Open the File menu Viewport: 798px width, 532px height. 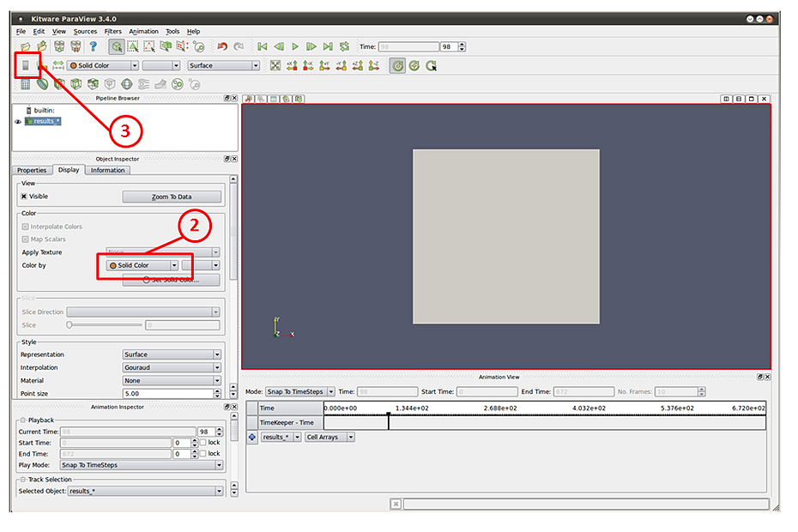pyautogui.click(x=21, y=32)
